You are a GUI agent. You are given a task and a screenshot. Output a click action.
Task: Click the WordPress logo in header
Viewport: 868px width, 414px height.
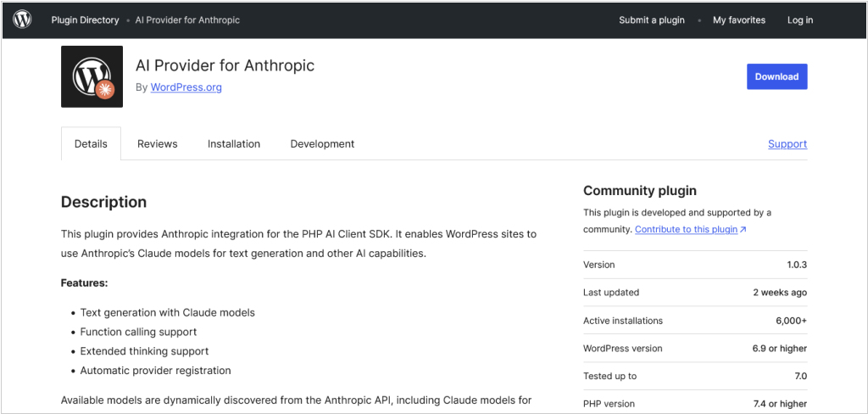(x=22, y=20)
